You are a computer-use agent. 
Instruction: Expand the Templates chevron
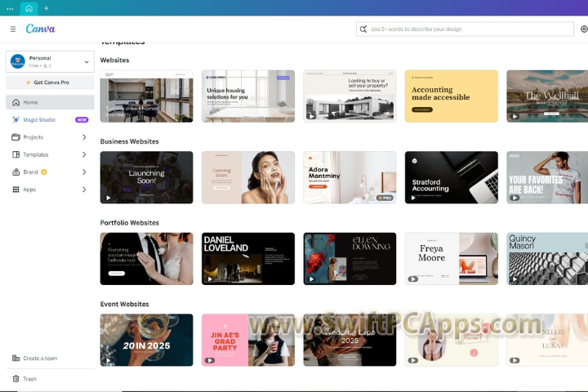84,154
